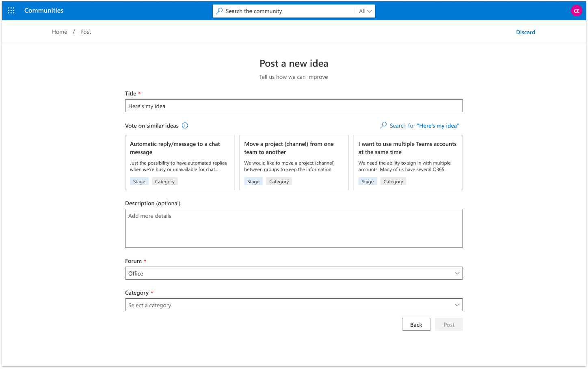
Task: Go to Home breadcrumb
Action: click(x=60, y=32)
